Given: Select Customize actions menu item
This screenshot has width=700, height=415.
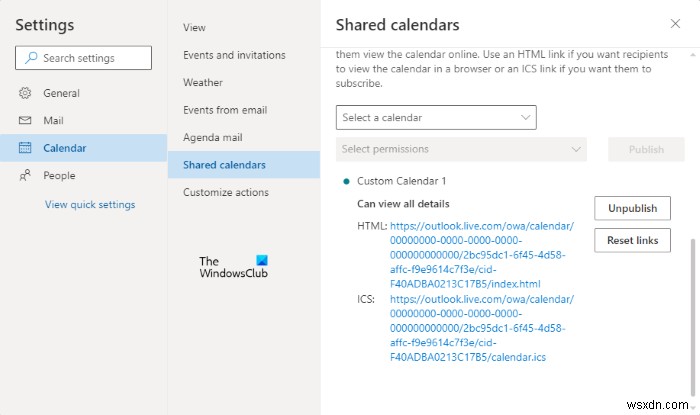Looking at the screenshot, I should [226, 192].
